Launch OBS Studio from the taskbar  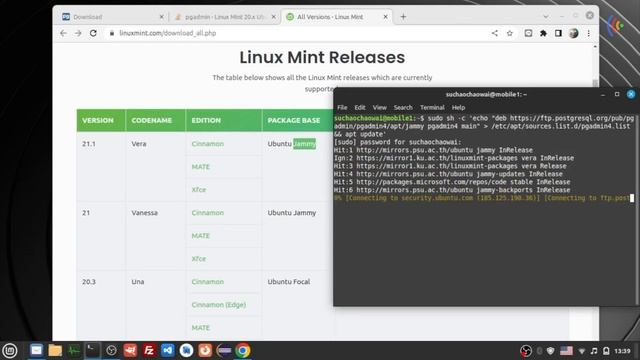point(111,350)
